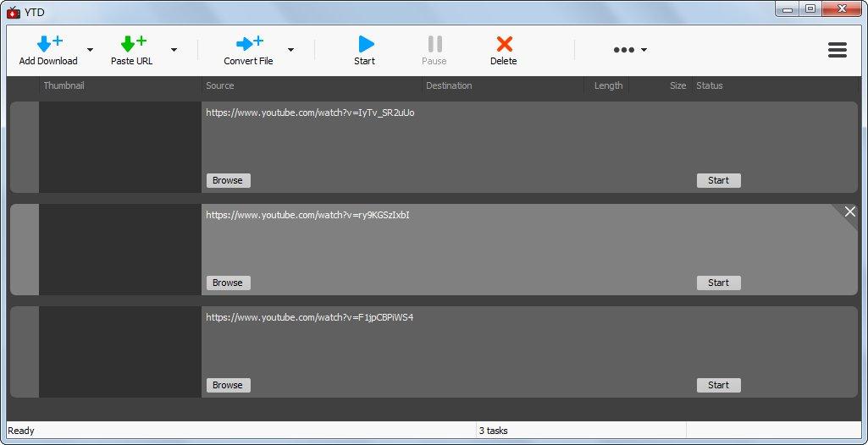The image size is (868, 445).
Task: Click the Pause icon in toolbar
Action: pyautogui.click(x=435, y=44)
